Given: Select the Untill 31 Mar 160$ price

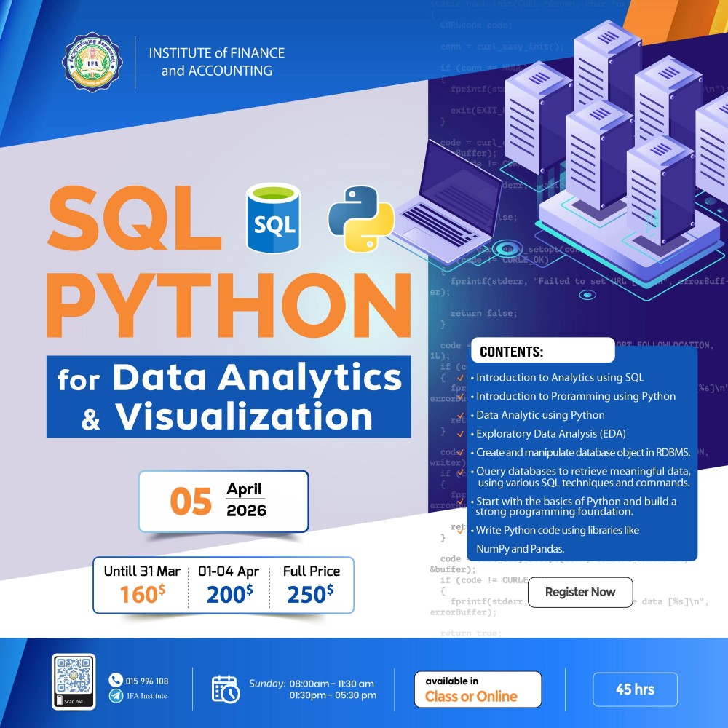Looking at the screenshot, I should coord(140,585).
